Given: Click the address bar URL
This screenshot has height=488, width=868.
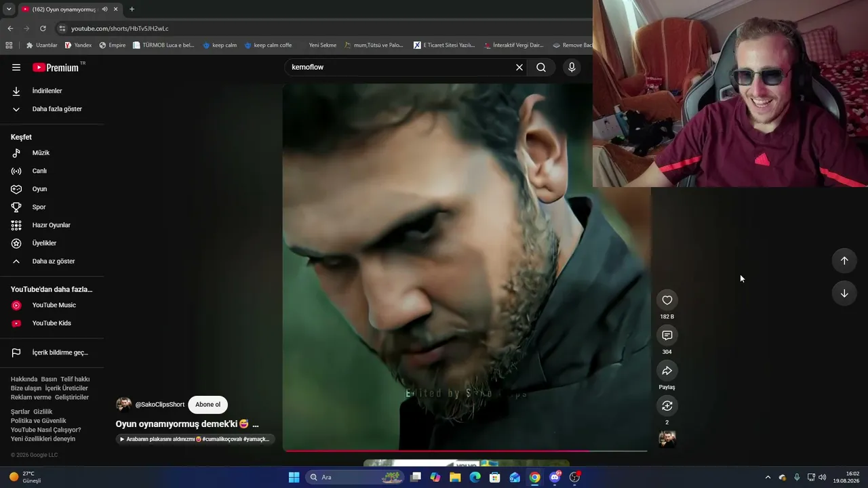Looking at the screenshot, I should (x=120, y=28).
